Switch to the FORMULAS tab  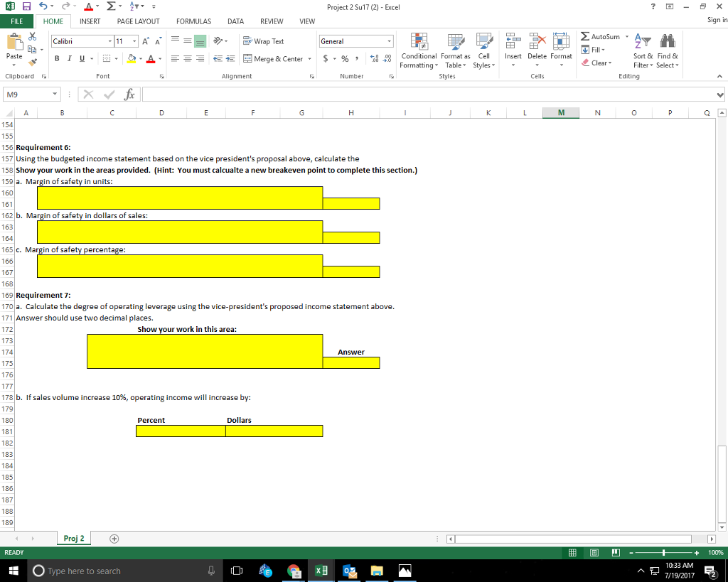(x=193, y=21)
